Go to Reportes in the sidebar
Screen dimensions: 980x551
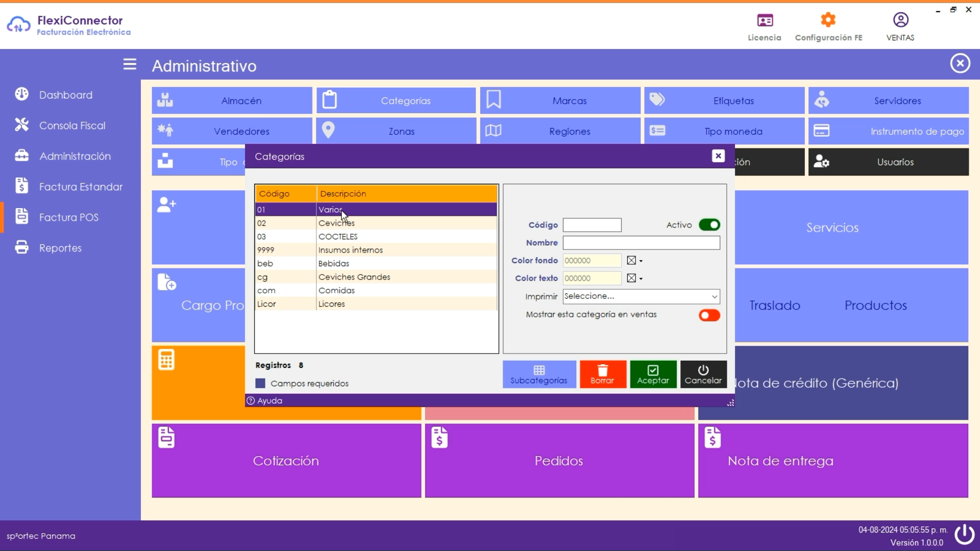tap(60, 248)
